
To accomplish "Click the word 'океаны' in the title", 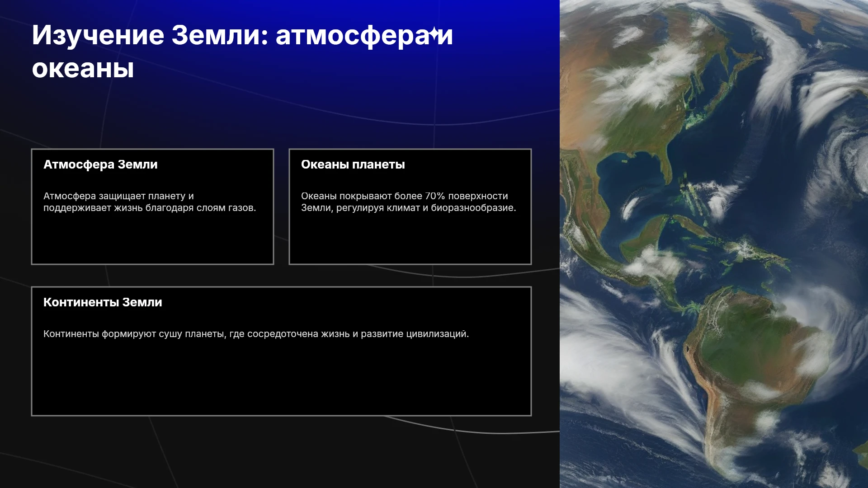I will 83,69.
